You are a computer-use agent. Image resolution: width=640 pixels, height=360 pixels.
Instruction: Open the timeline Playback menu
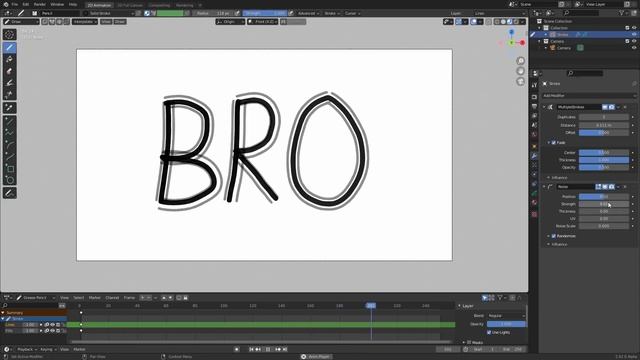(27, 349)
